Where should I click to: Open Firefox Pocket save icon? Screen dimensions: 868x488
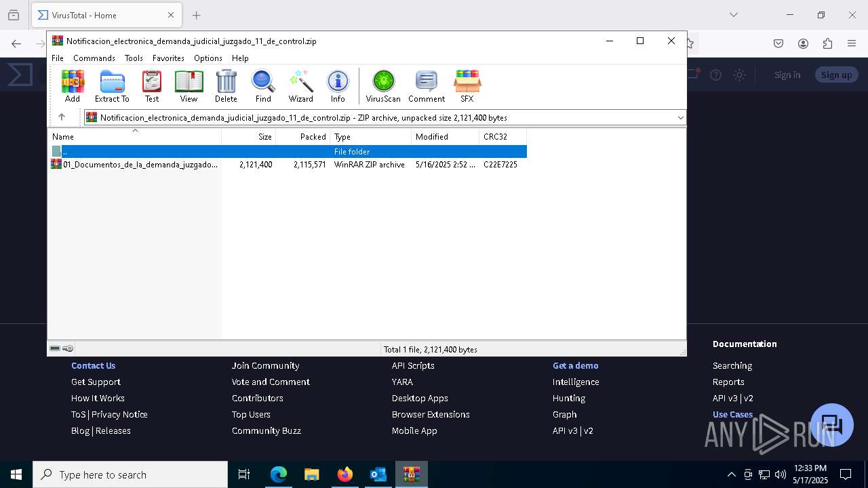[778, 43]
